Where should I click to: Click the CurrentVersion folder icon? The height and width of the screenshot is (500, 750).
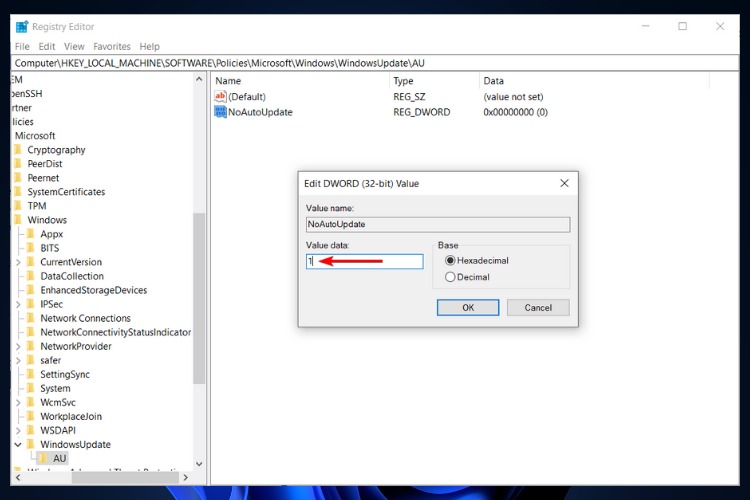31,262
